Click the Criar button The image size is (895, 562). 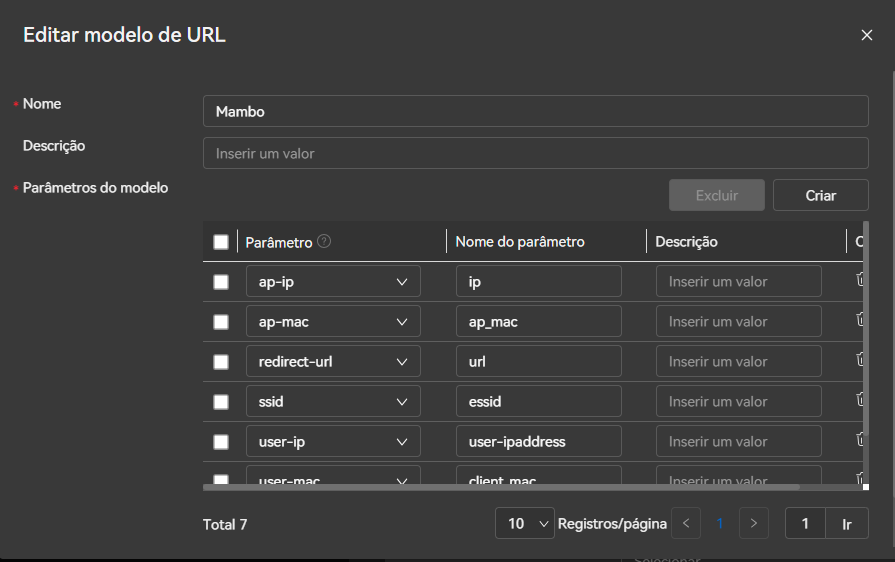(x=821, y=195)
